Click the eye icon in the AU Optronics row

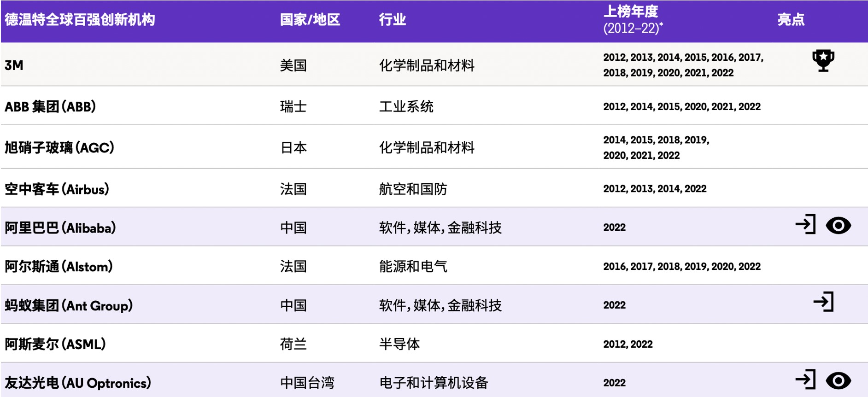coord(839,380)
